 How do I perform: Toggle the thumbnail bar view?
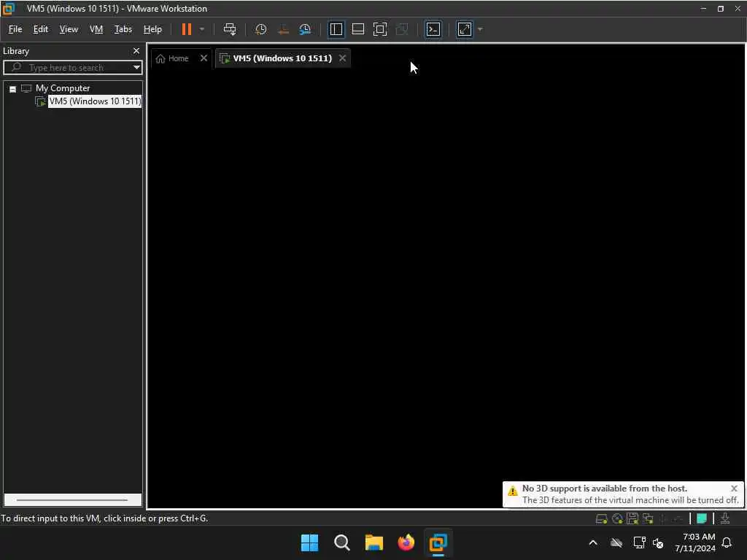(x=357, y=29)
